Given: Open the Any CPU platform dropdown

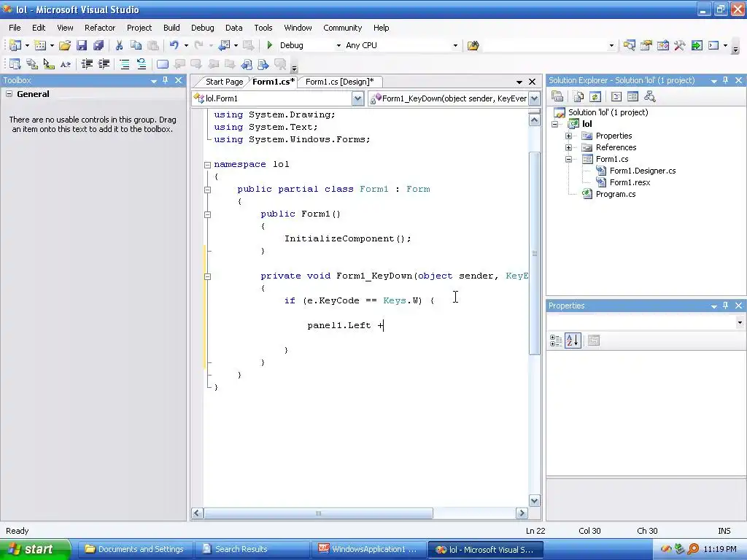Looking at the screenshot, I should tap(455, 46).
